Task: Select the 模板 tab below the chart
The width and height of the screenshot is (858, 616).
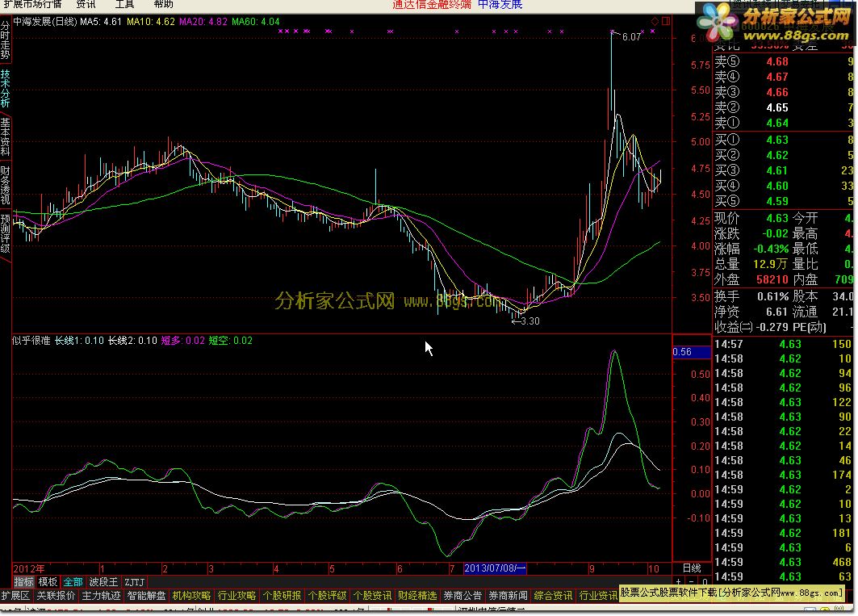Action: tap(48, 581)
